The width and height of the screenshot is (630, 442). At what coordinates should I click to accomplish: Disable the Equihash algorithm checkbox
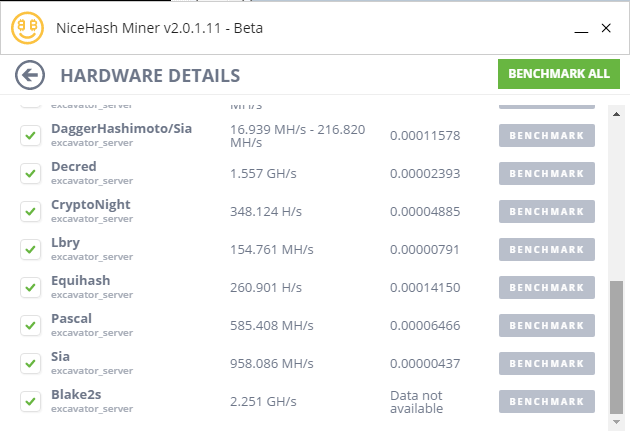point(31,287)
